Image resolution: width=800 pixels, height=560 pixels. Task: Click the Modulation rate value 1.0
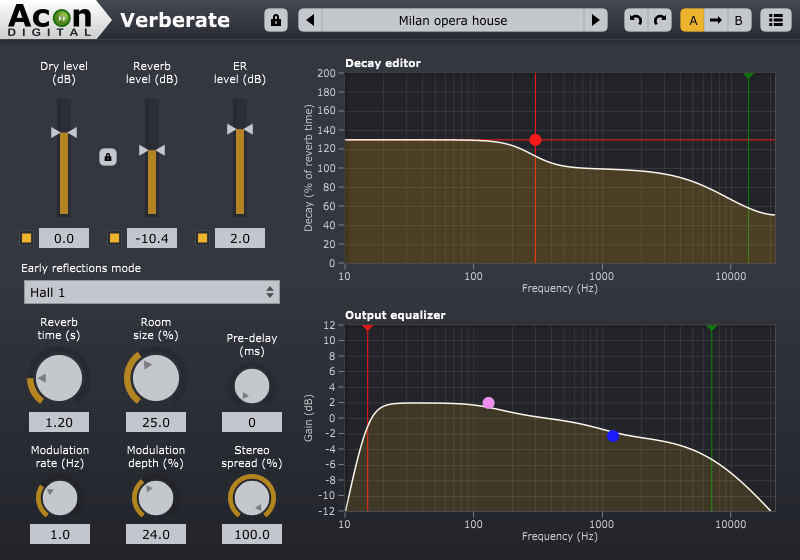(60, 534)
